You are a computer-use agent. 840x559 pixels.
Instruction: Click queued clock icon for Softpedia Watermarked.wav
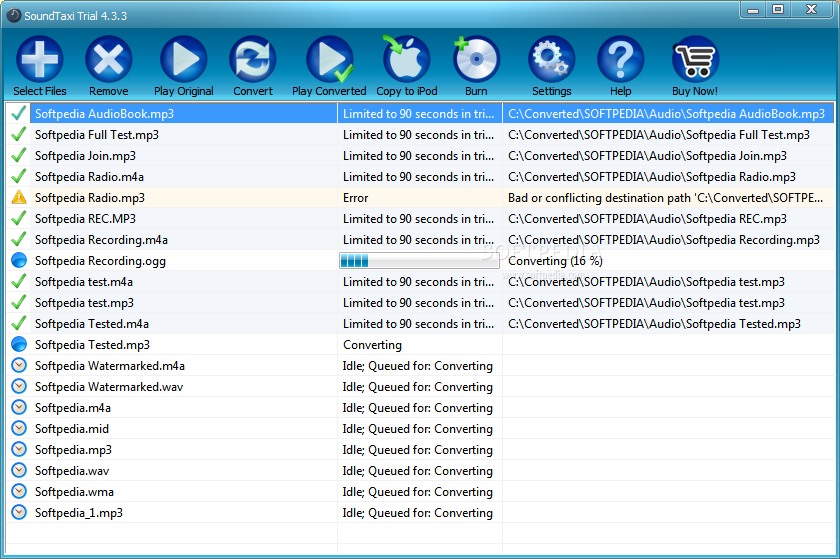[19, 386]
